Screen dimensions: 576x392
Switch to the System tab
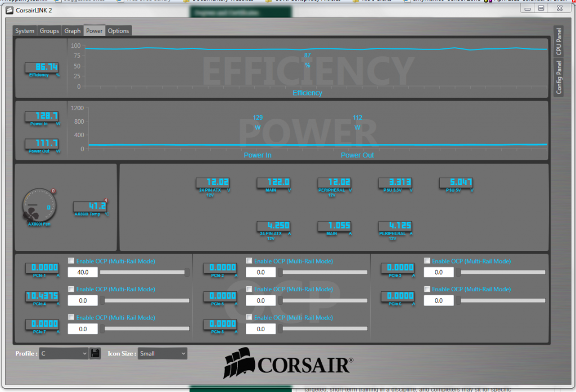[x=25, y=31]
